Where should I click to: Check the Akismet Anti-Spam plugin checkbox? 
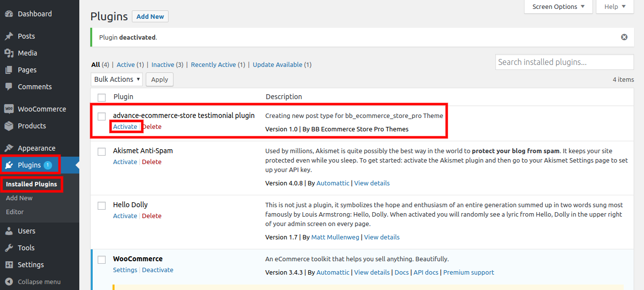click(x=102, y=152)
